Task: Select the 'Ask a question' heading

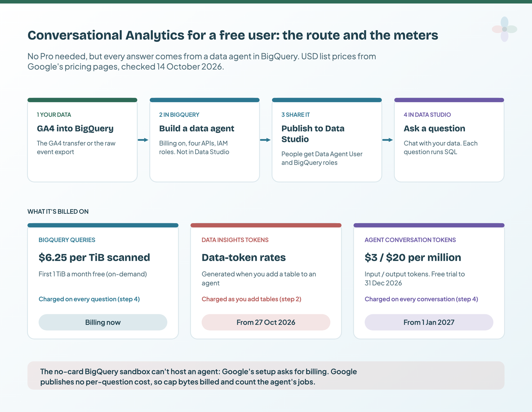Action: 434,128
